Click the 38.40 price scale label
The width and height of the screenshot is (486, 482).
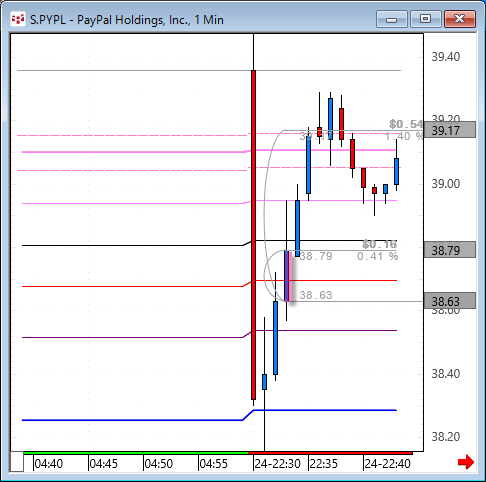point(446,374)
